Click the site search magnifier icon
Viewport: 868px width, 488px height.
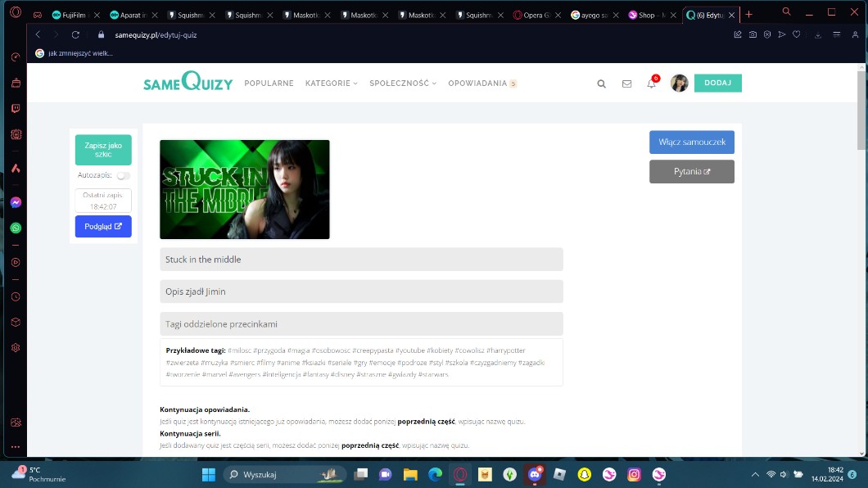tap(602, 84)
